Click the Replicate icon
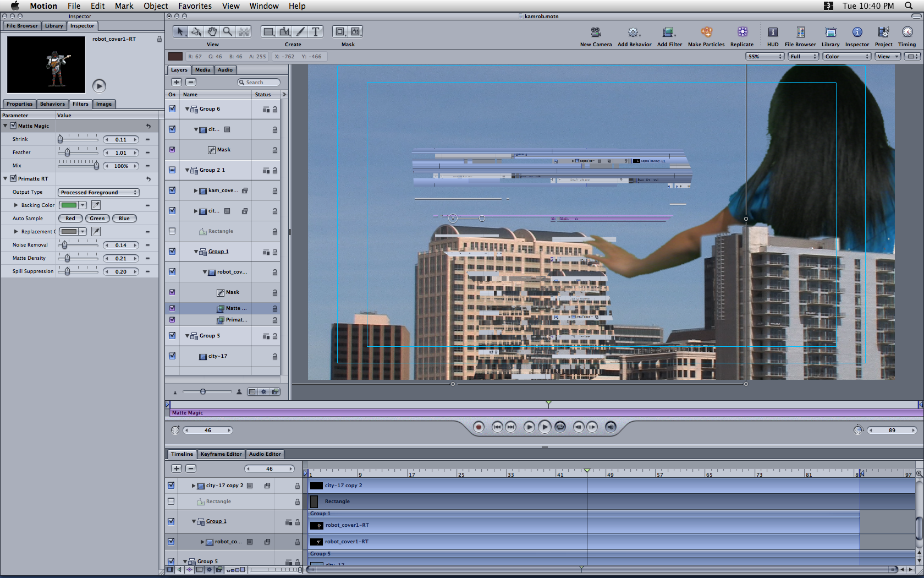This screenshot has width=924, height=578. 742,32
